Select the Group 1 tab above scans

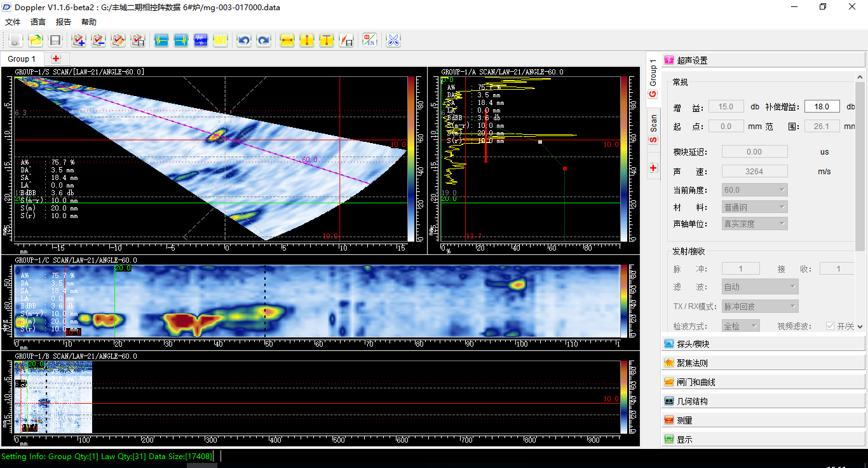point(22,59)
